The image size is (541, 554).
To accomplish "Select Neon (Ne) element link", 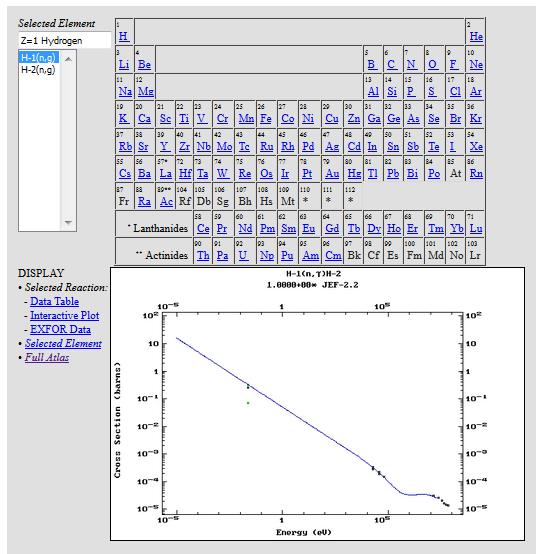I will coord(476,64).
